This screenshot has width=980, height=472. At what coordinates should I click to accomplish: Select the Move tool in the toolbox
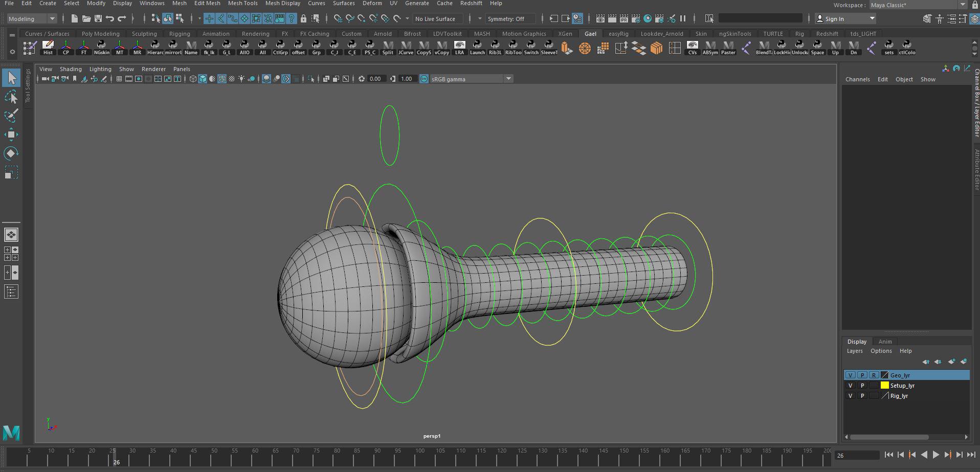(11, 135)
